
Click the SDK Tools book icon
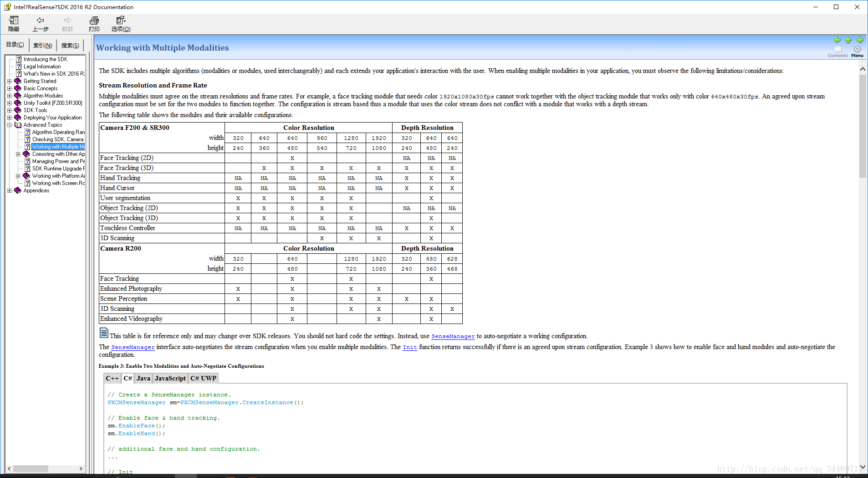point(18,110)
